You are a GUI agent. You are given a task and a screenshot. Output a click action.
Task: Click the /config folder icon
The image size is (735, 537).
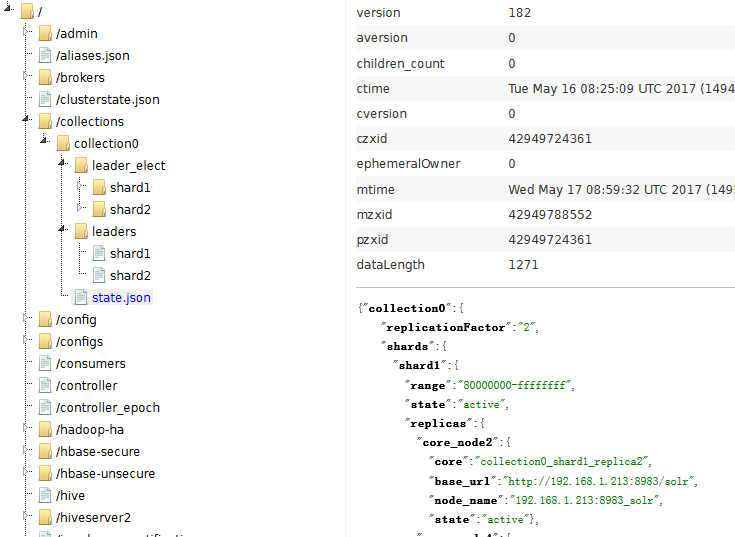(45, 320)
